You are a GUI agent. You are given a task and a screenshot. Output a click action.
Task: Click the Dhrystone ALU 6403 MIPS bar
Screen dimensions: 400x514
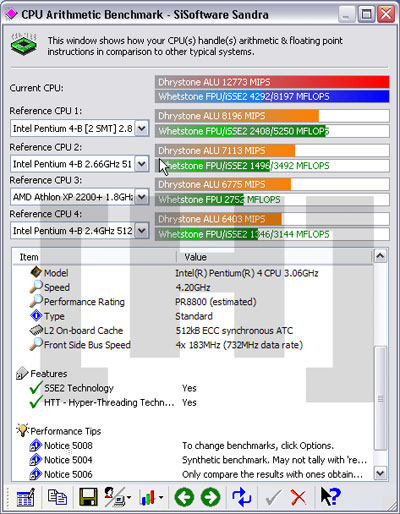(272, 219)
